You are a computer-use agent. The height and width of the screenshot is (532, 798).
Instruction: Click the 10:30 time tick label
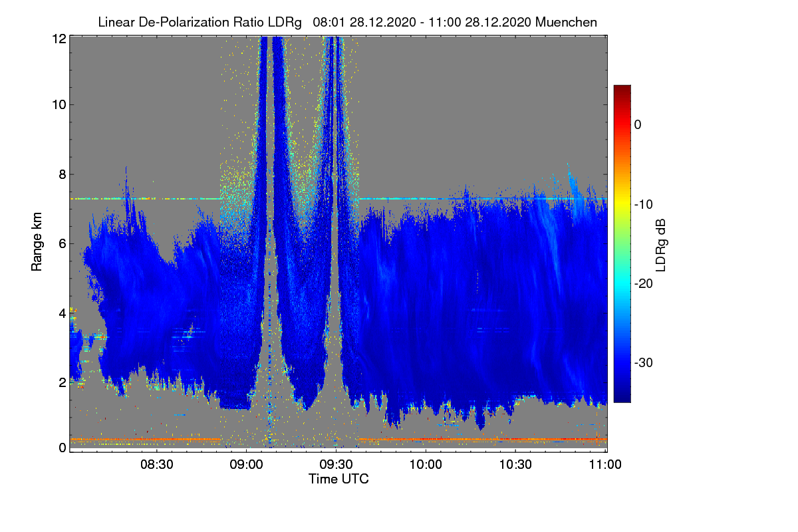pos(515,464)
